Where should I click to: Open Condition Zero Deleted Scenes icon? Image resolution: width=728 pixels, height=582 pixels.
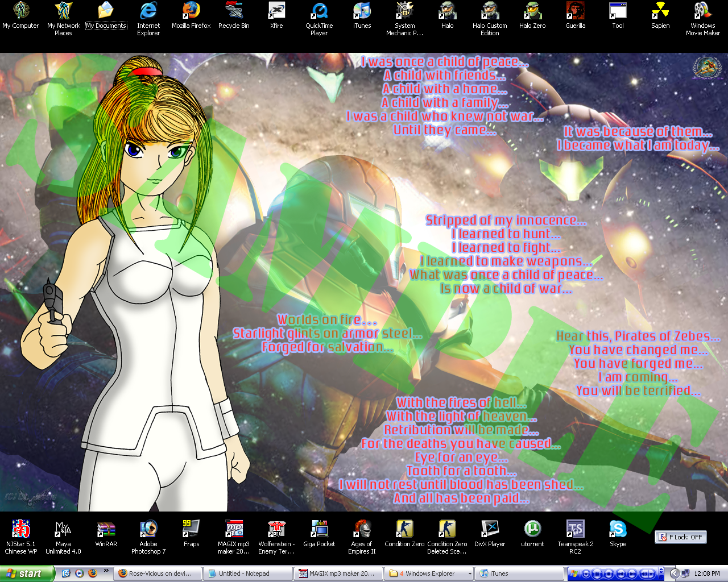tap(447, 537)
